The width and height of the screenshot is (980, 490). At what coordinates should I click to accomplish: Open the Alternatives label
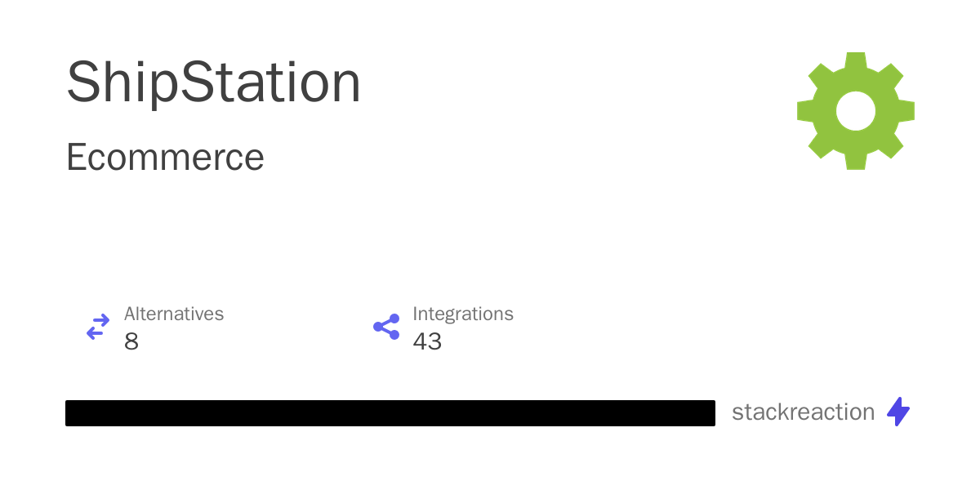coord(174,314)
